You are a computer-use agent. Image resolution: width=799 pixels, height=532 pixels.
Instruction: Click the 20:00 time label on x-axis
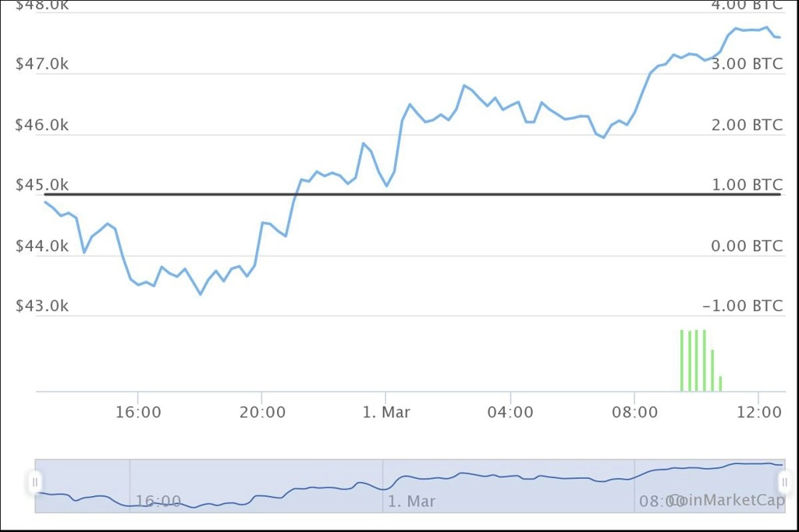[261, 412]
